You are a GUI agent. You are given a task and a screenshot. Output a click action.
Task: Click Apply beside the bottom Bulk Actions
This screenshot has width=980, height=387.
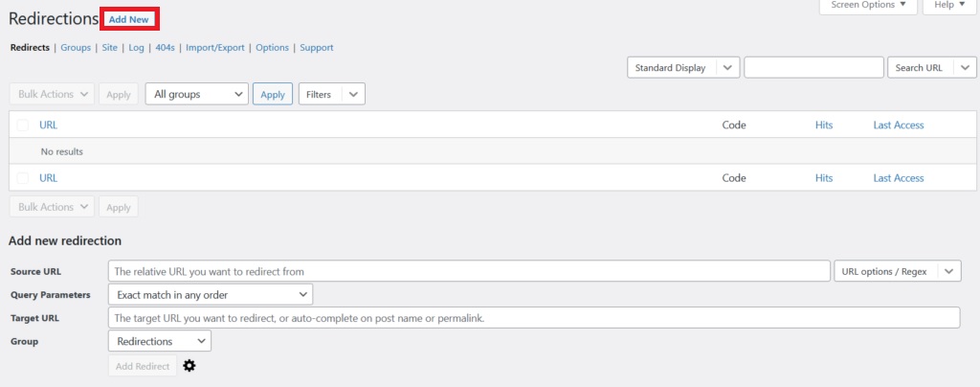pos(119,207)
